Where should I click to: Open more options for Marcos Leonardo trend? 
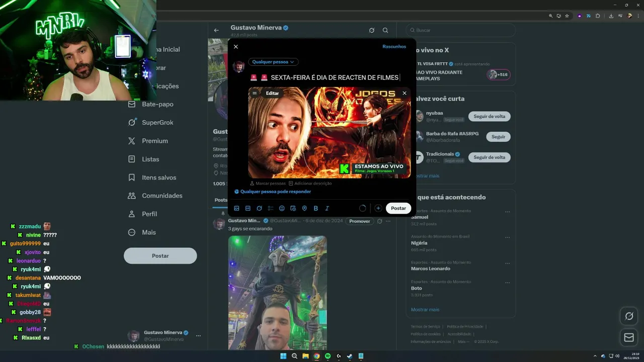[x=507, y=263]
